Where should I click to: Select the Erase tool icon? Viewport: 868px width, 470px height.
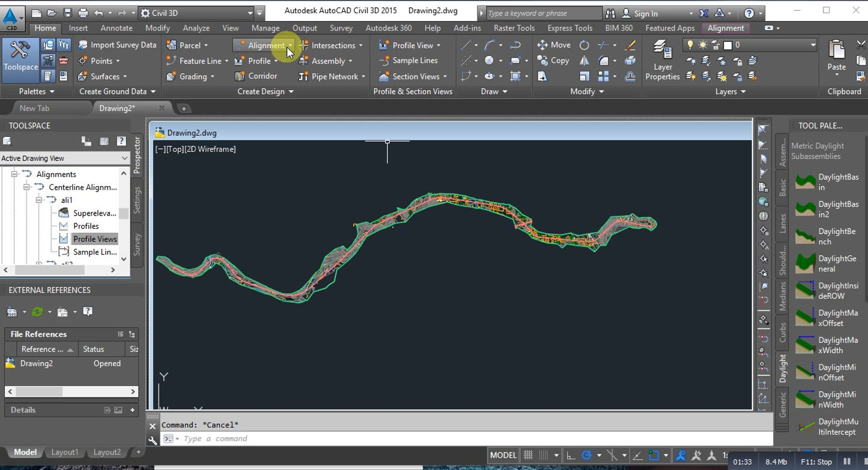click(x=630, y=45)
